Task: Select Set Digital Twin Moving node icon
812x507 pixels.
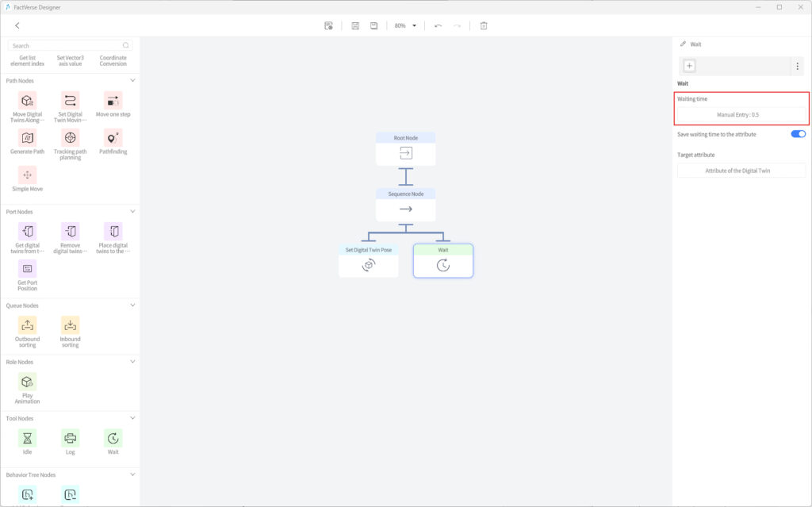Action: (x=70, y=101)
